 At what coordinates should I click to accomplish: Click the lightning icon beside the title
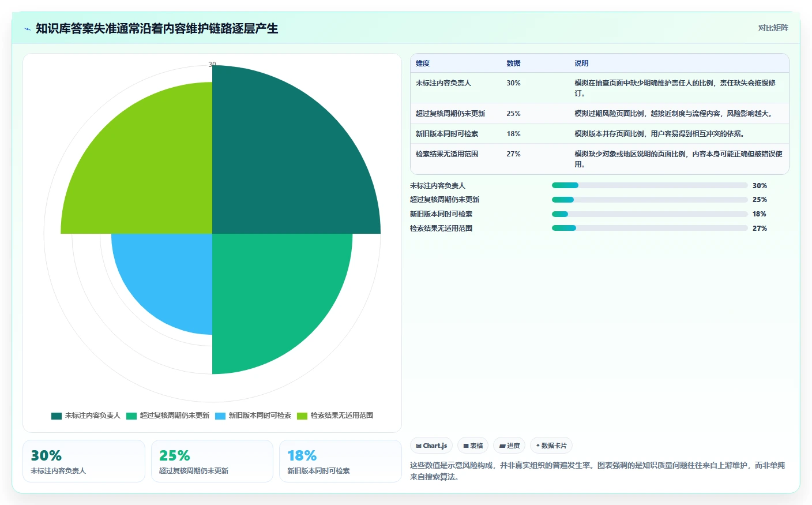[27, 29]
